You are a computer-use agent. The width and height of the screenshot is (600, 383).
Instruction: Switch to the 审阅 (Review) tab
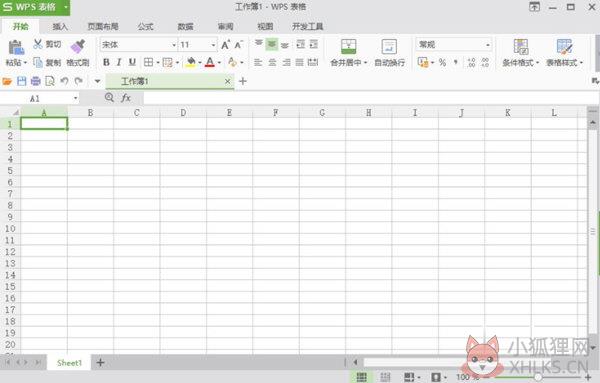point(226,26)
